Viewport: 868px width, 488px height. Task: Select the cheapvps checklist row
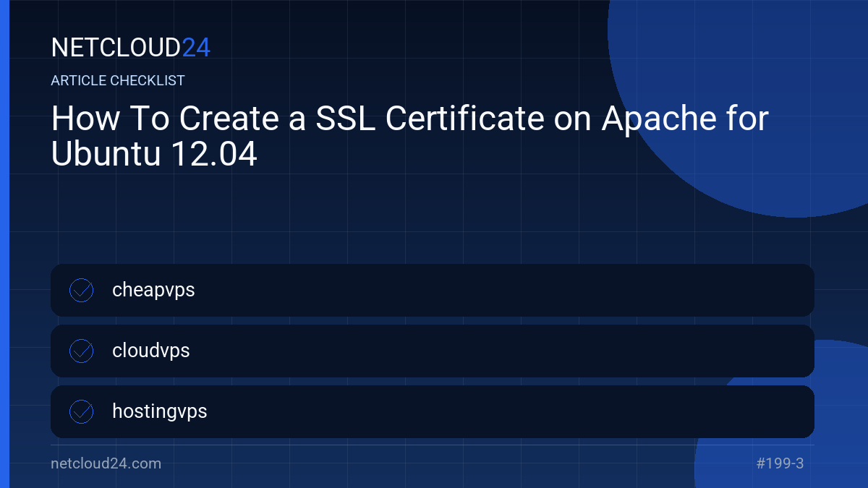[433, 290]
